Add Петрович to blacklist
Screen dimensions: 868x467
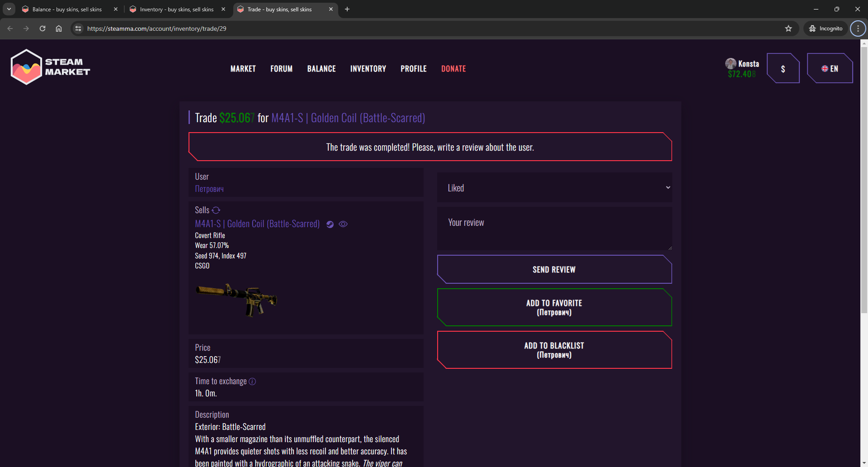(x=554, y=350)
